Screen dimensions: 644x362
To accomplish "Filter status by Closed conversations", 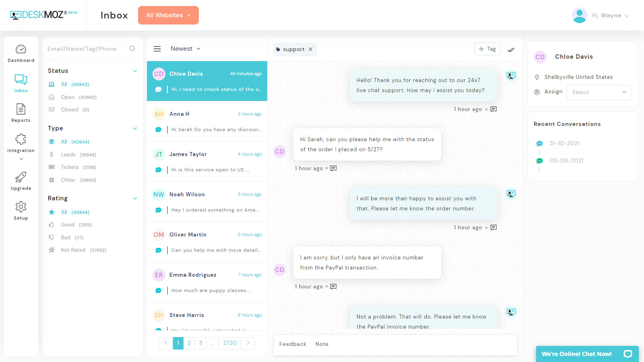I will click(x=75, y=110).
